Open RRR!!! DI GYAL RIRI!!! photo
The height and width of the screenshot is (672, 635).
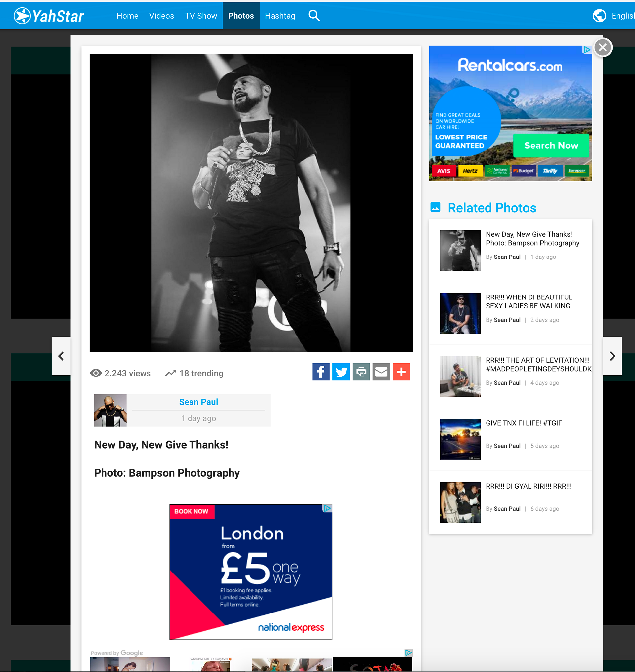point(528,486)
